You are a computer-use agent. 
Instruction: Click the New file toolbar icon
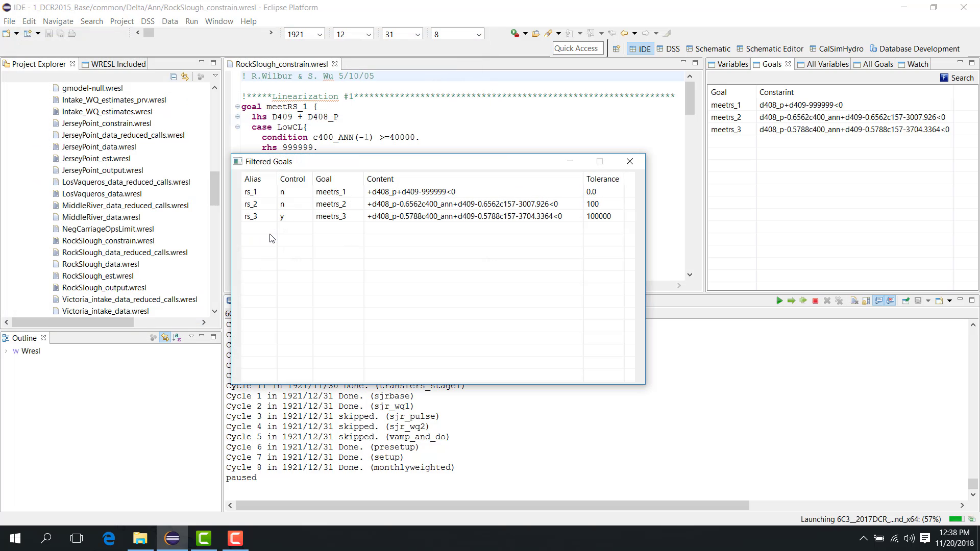6,34
